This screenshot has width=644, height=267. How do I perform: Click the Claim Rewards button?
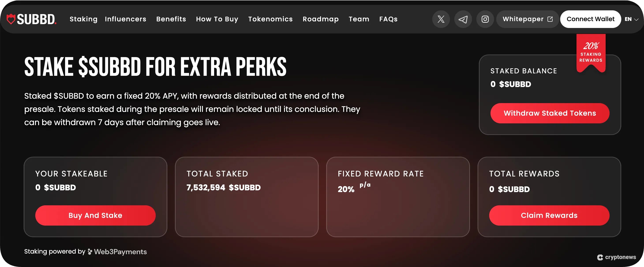[x=549, y=215]
